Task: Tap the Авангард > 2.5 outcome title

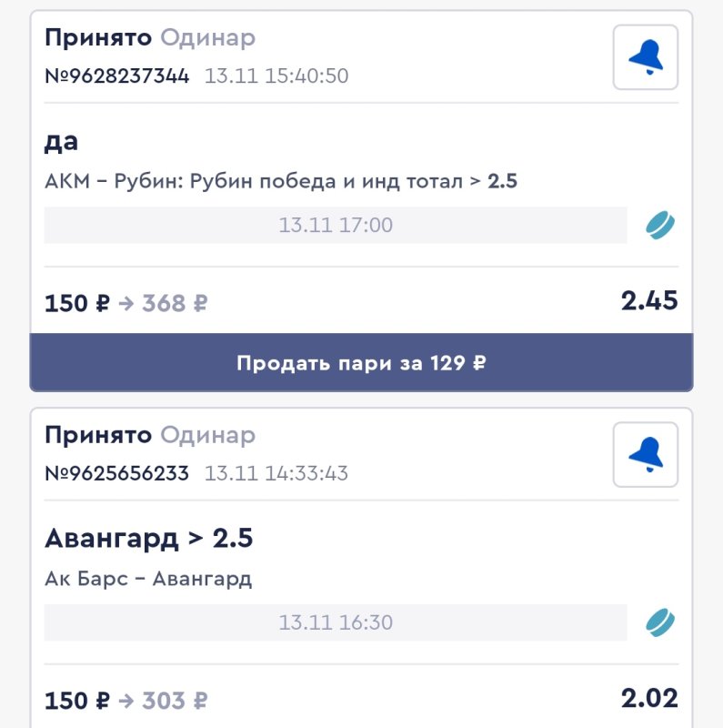Action: point(148,539)
